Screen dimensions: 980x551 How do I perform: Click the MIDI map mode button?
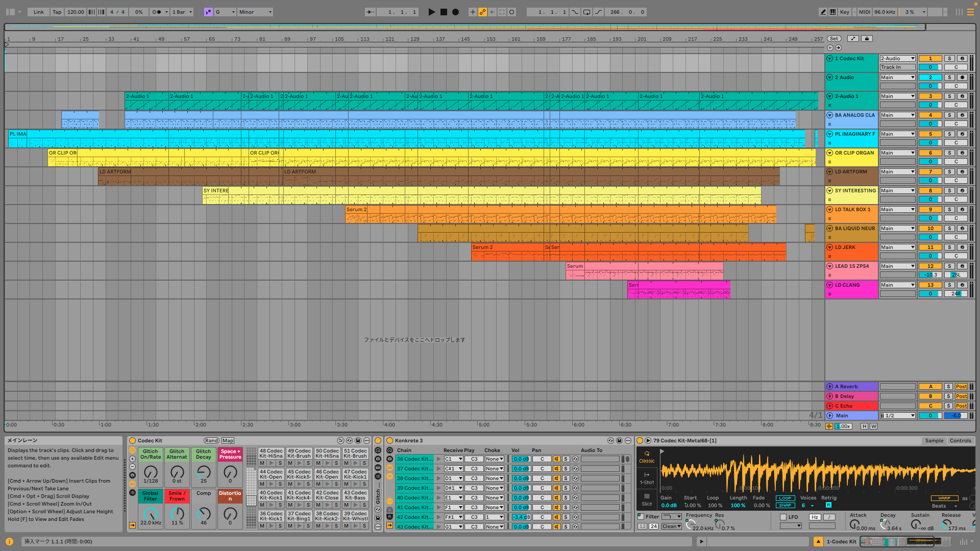[864, 12]
